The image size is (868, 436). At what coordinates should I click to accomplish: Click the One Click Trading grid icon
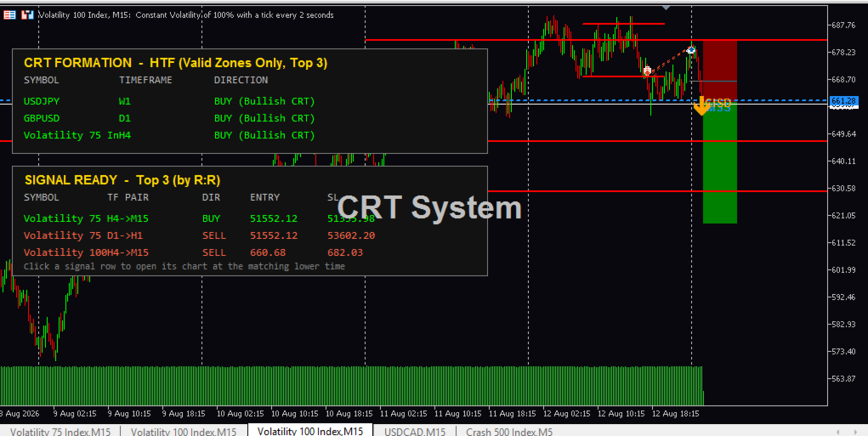pos(9,15)
